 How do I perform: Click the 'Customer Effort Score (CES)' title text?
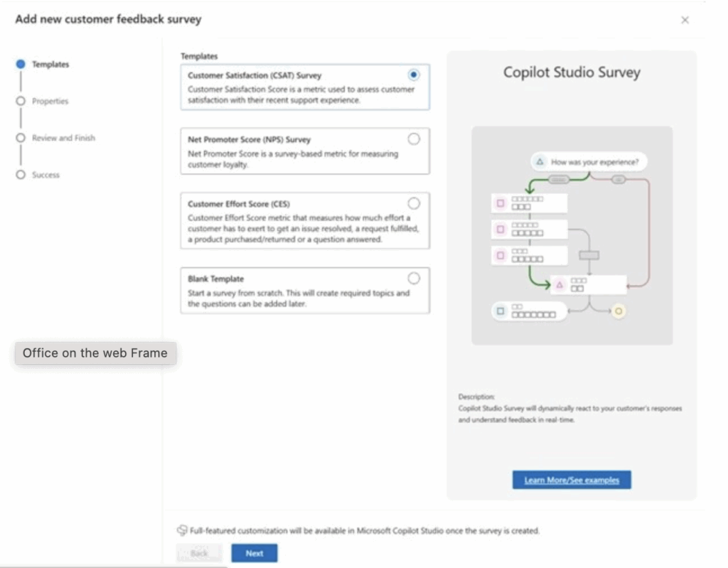239,204
